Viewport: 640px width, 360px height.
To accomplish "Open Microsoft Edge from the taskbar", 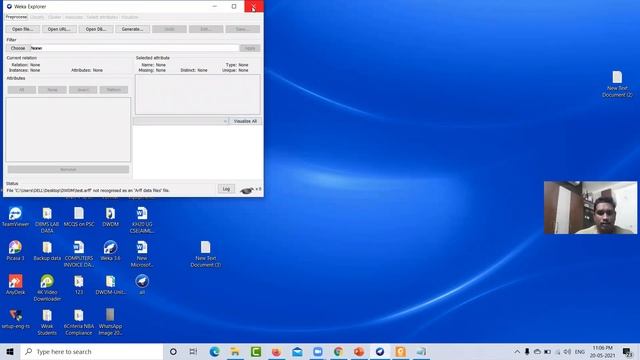I will point(215,351).
